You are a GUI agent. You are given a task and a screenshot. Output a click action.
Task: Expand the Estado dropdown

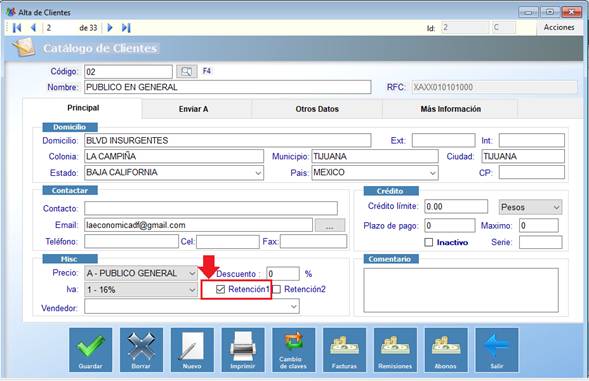point(258,173)
